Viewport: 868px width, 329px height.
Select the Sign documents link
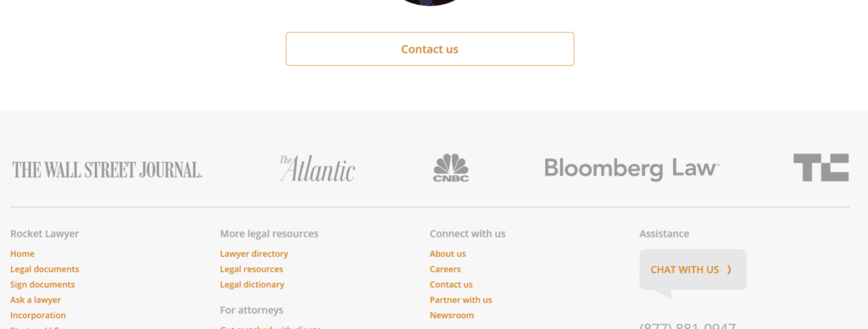[42, 285]
